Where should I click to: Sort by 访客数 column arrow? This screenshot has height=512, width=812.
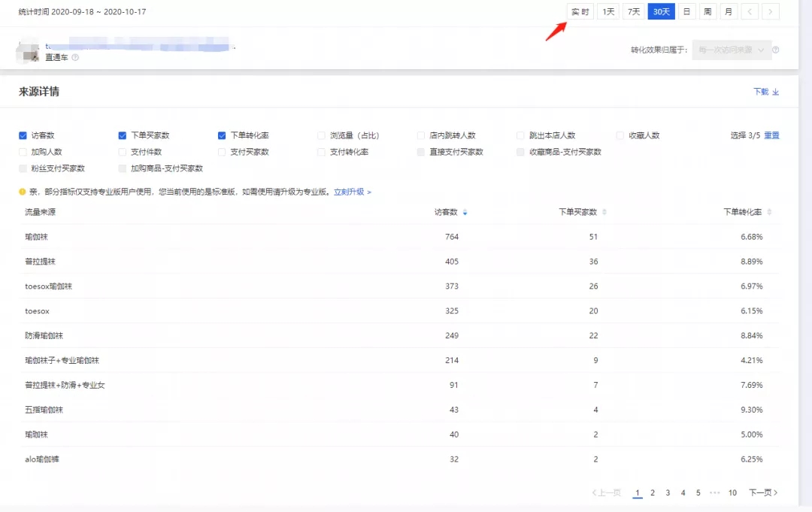point(465,213)
